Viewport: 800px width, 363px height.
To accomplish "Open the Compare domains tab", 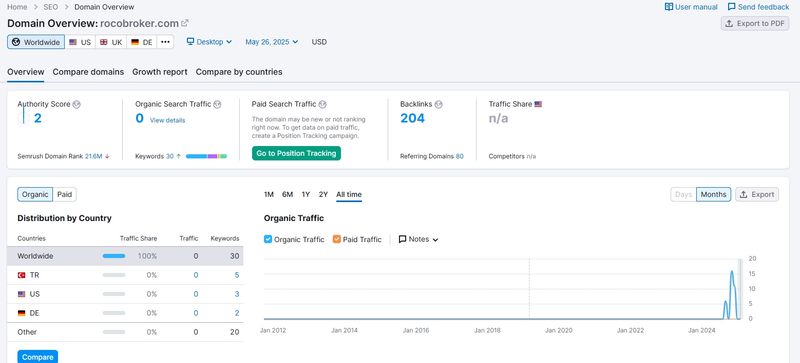I will (x=88, y=72).
